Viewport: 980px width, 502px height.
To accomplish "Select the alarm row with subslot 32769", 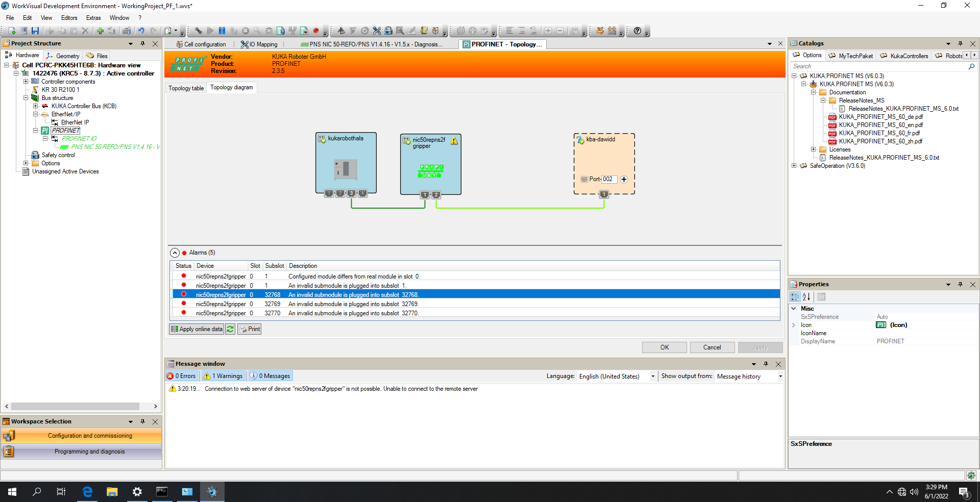I will tap(475, 304).
